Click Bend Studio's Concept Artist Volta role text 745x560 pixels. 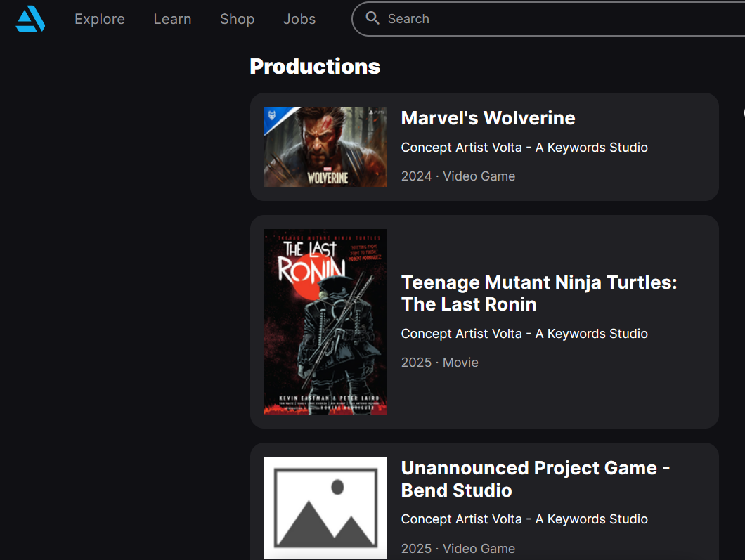coord(524,519)
